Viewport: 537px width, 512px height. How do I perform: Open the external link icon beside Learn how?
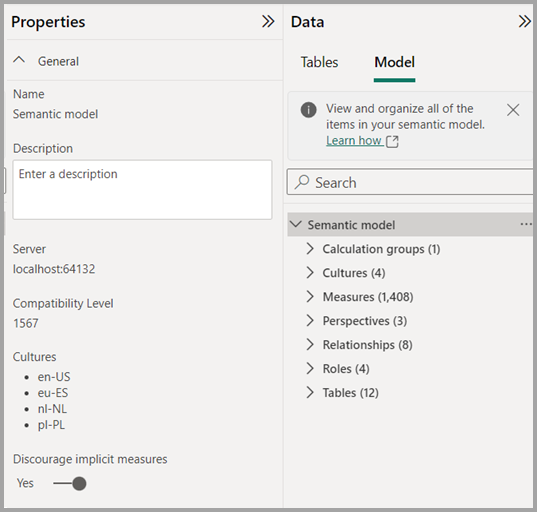point(392,141)
